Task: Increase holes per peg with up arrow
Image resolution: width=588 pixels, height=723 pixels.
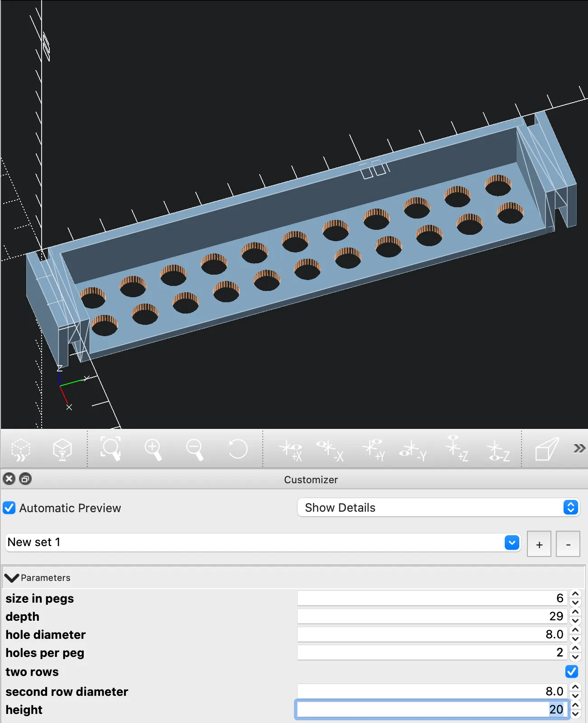Action: [575, 648]
